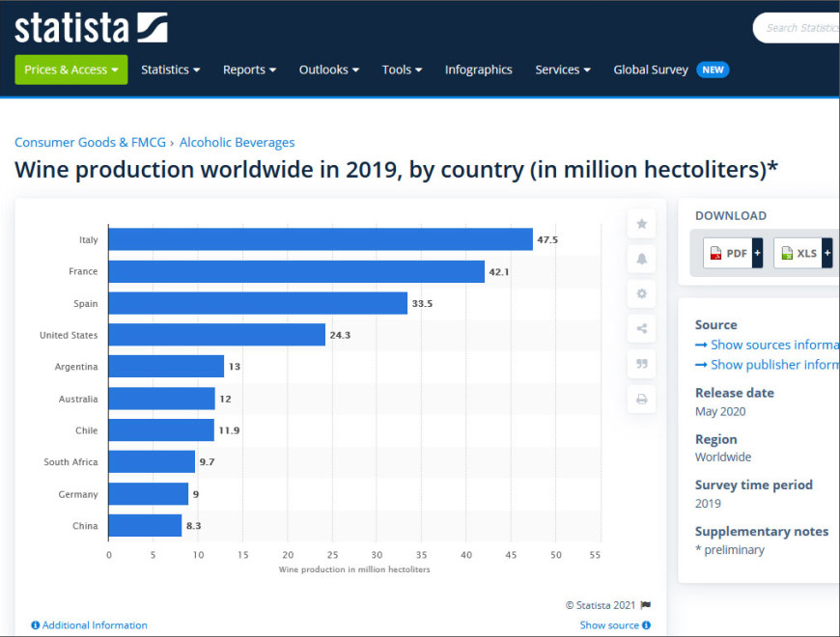
Task: Click the 47.5 value label
Action: [x=547, y=239]
